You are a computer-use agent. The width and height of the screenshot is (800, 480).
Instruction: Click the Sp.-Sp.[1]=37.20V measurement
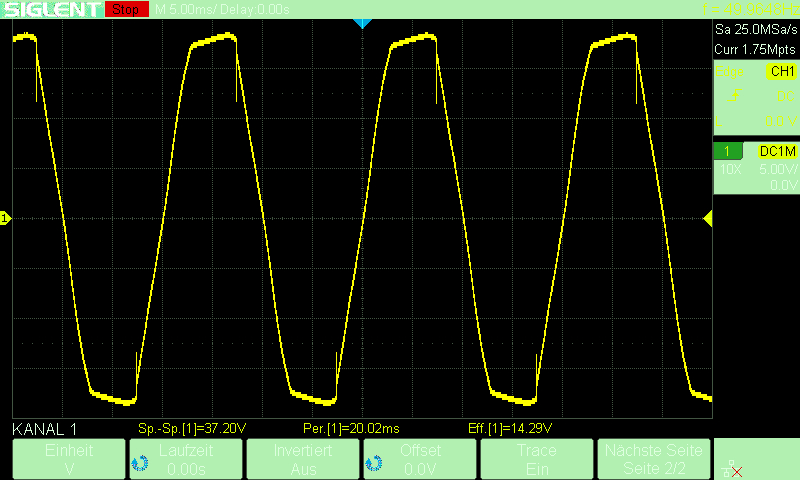point(192,428)
